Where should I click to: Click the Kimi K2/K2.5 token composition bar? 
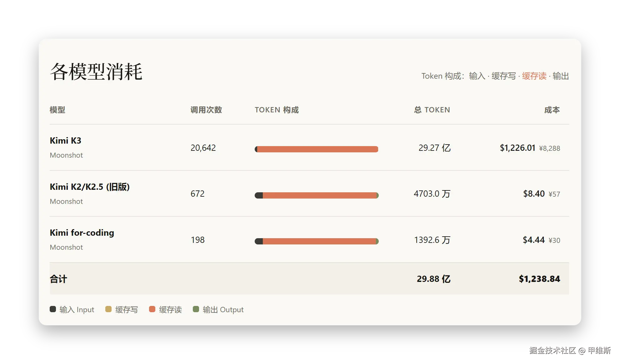(x=317, y=195)
